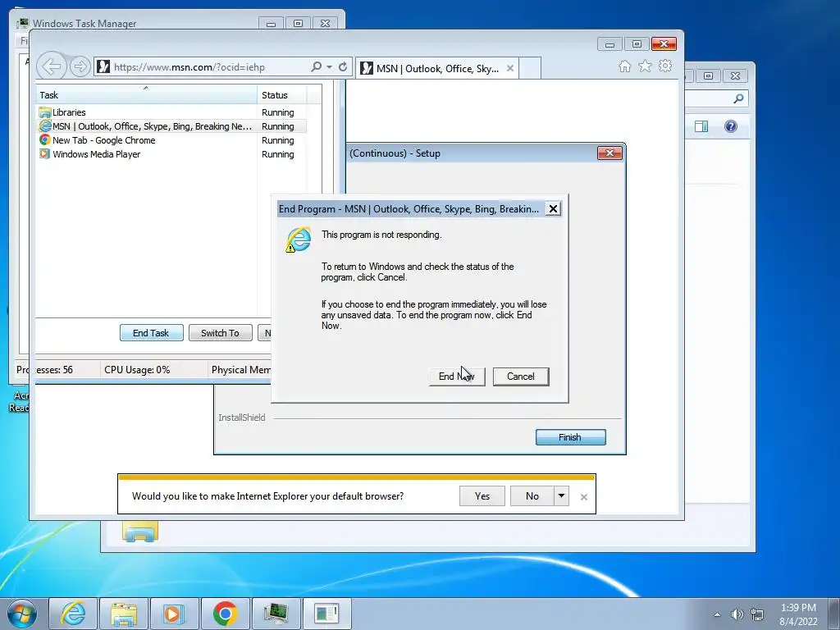Open Windows Explorer from the taskbar
Image resolution: width=840 pixels, height=630 pixels.
click(x=124, y=614)
